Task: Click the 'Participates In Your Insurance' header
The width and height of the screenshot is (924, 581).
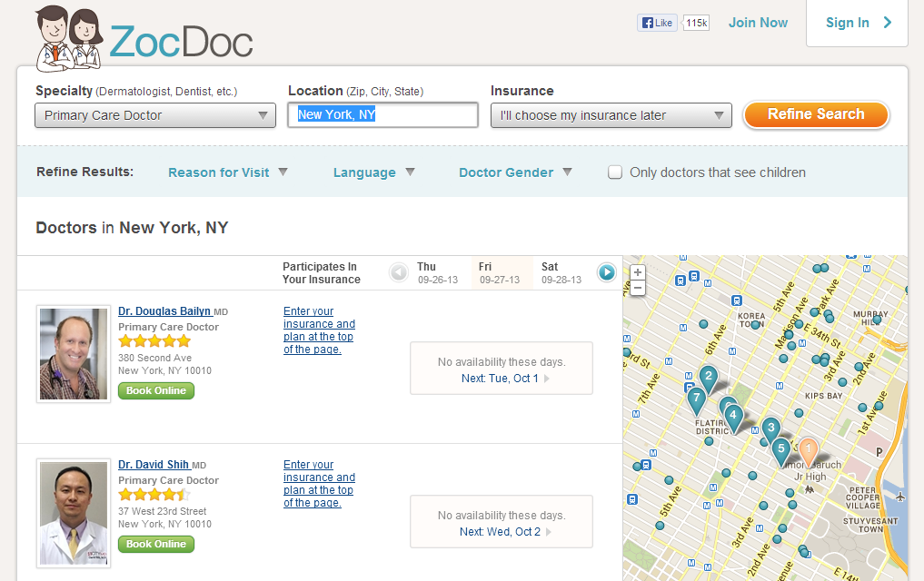Action: 321,273
